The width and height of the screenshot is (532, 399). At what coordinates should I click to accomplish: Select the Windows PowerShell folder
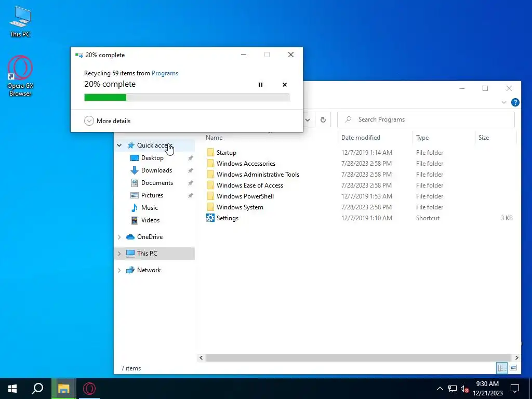pyautogui.click(x=245, y=196)
